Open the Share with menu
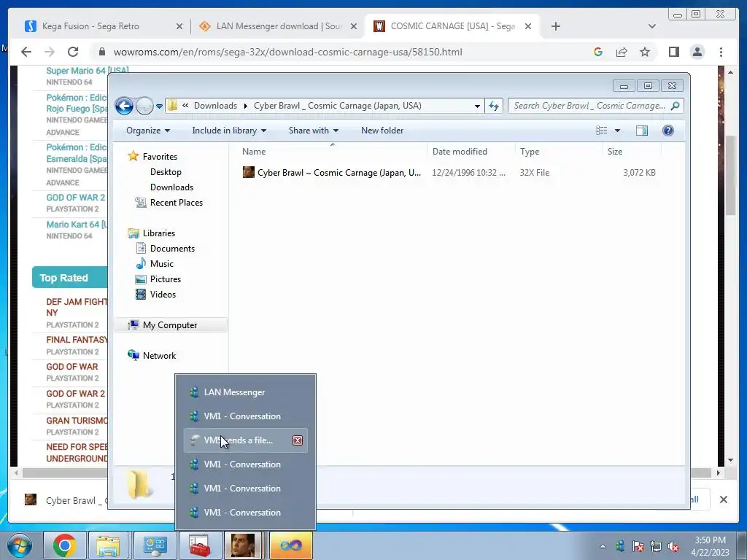The width and height of the screenshot is (747, 560). [x=313, y=131]
